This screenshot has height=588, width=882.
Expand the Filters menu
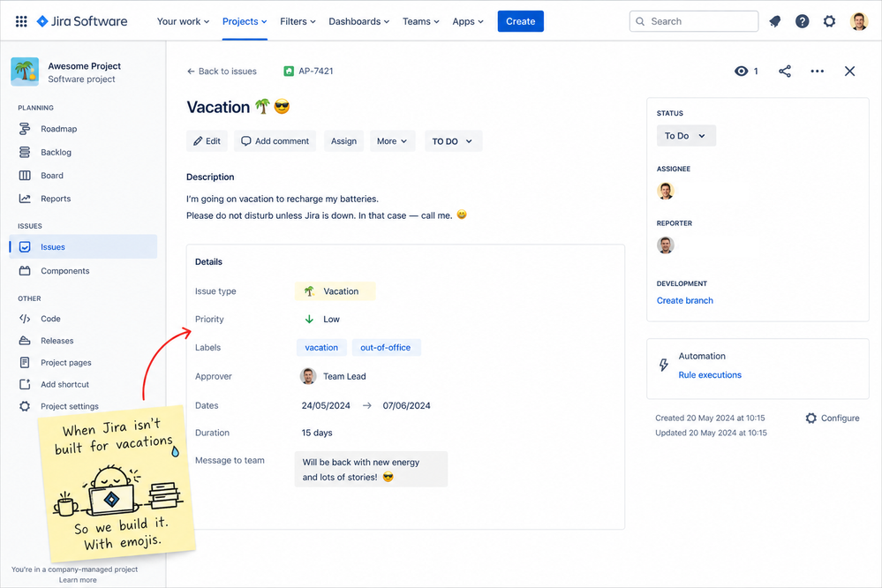[x=298, y=21]
